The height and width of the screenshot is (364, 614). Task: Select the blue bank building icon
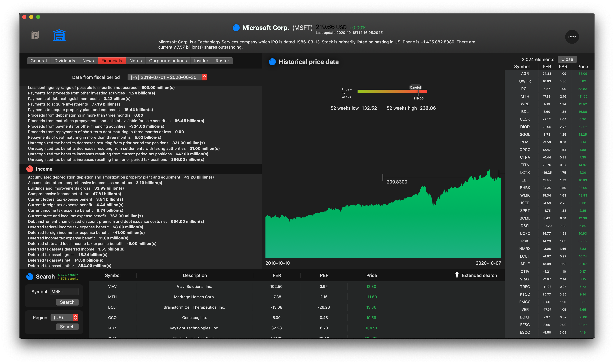pyautogui.click(x=59, y=35)
